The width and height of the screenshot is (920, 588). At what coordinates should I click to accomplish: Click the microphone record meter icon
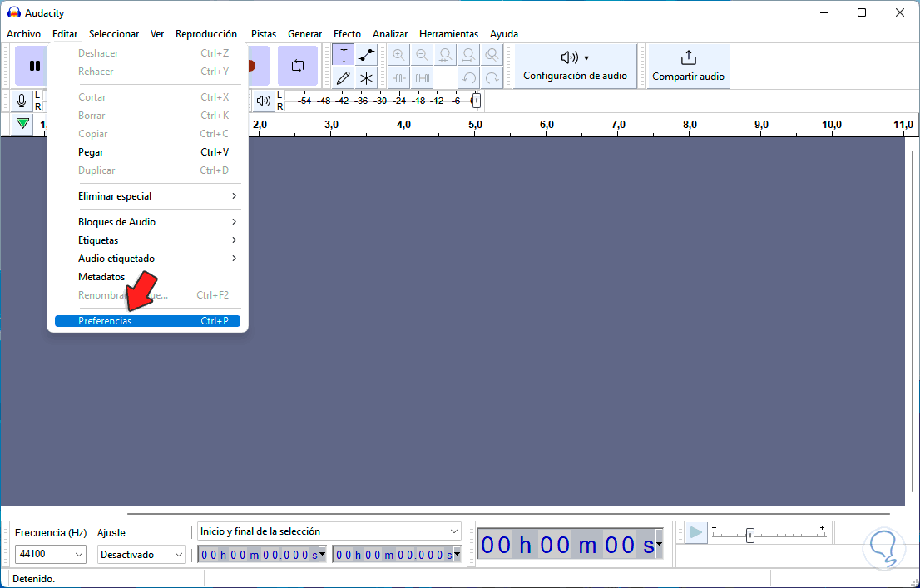tap(22, 101)
